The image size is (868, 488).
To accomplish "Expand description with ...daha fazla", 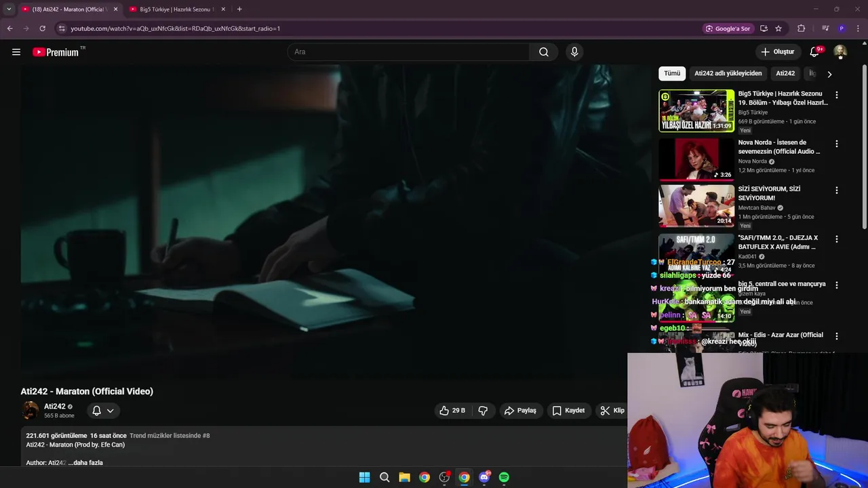I will click(85, 462).
